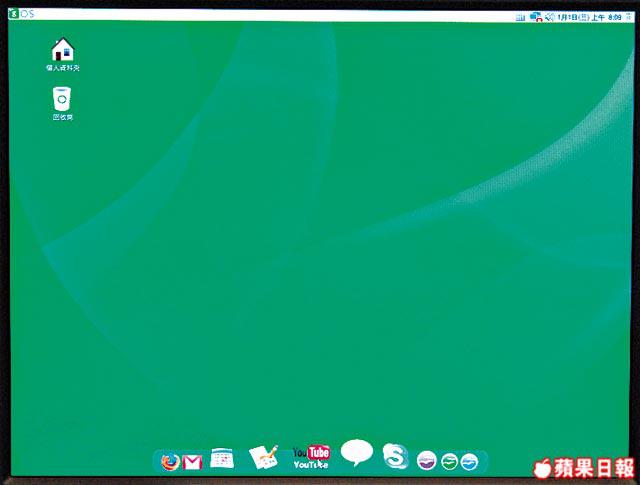This screenshot has width=640, height=485.
Task: Launch the documents notepad-and-pencil dock icon
Action: pos(263,457)
